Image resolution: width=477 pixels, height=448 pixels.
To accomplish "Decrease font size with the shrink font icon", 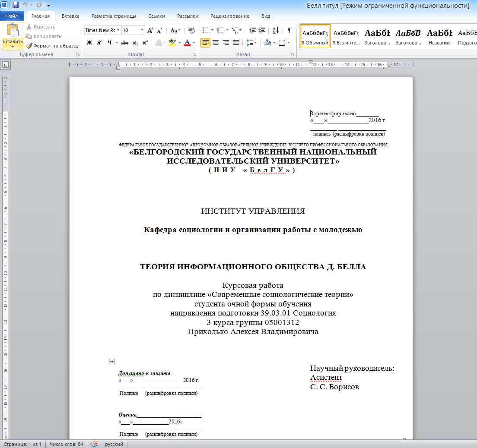I will coord(160,30).
